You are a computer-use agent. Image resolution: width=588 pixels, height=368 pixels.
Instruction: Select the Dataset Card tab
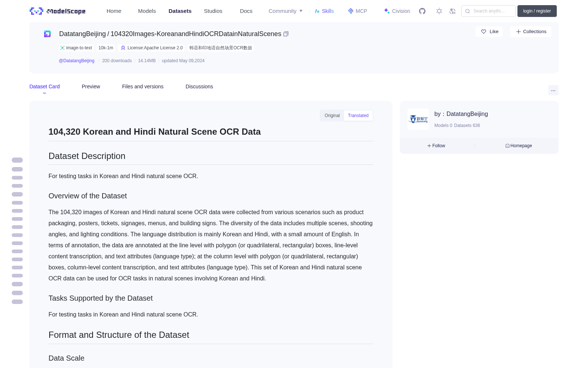(44, 86)
